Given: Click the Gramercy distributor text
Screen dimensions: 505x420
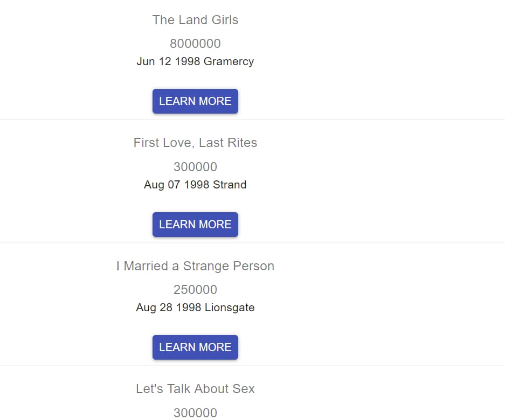Looking at the screenshot, I should click(229, 61).
